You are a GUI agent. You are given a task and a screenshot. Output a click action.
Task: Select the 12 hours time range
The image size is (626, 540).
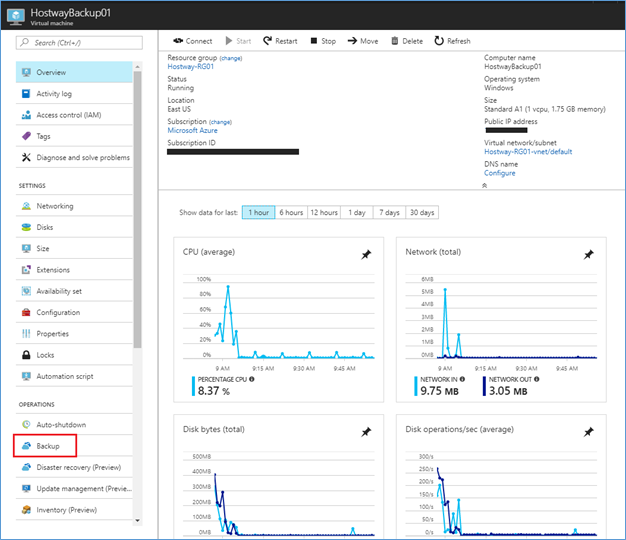coord(324,212)
